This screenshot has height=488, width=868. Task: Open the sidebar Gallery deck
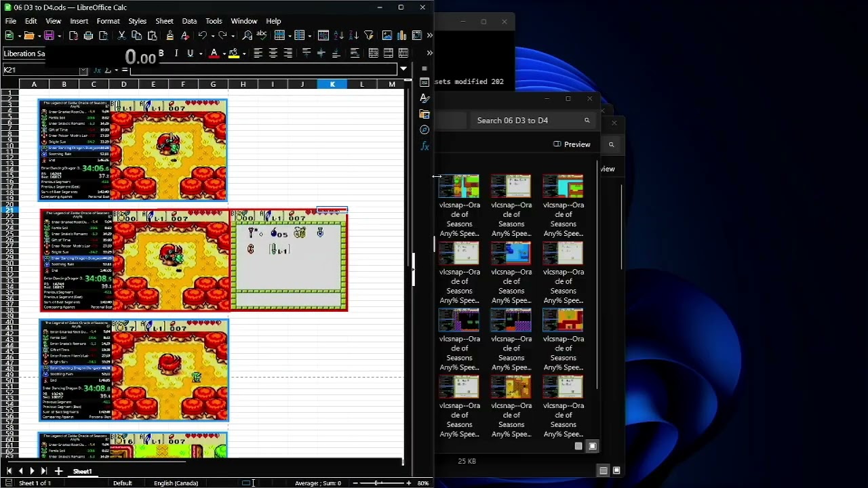[x=425, y=114]
